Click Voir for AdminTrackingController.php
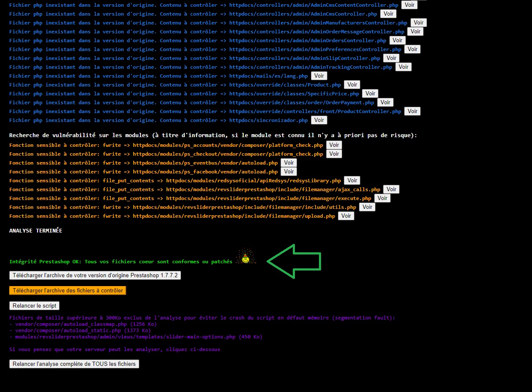 403,67
